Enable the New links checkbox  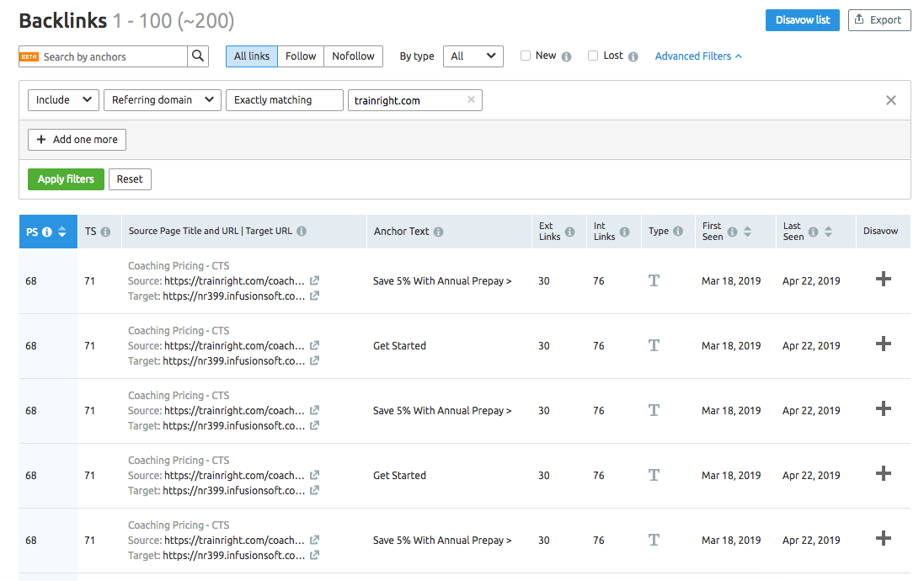coord(526,56)
